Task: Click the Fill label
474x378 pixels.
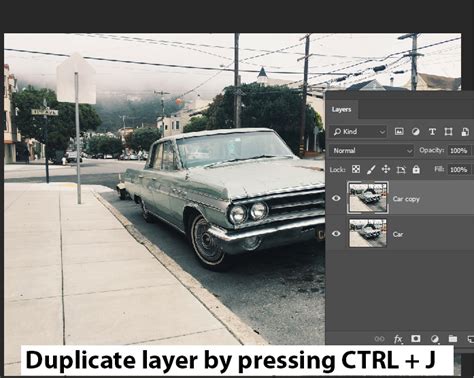Action: click(x=439, y=169)
